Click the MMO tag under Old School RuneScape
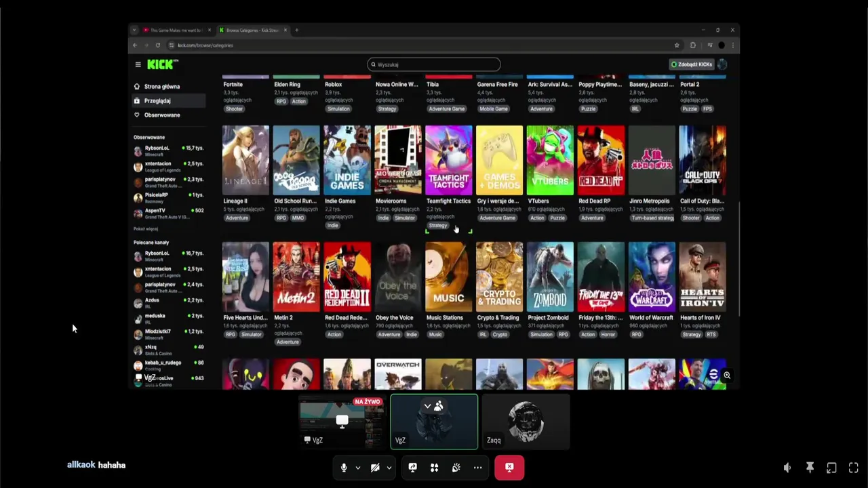 [298, 218]
